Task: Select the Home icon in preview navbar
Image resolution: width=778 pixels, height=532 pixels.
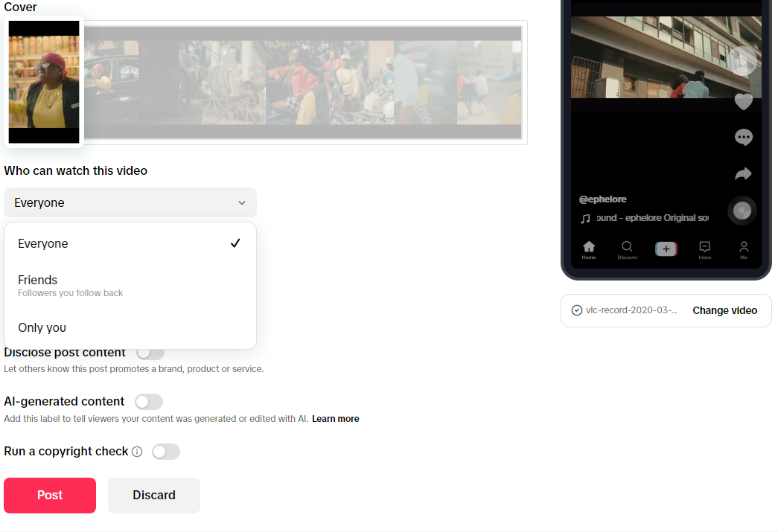Action: [589, 250]
